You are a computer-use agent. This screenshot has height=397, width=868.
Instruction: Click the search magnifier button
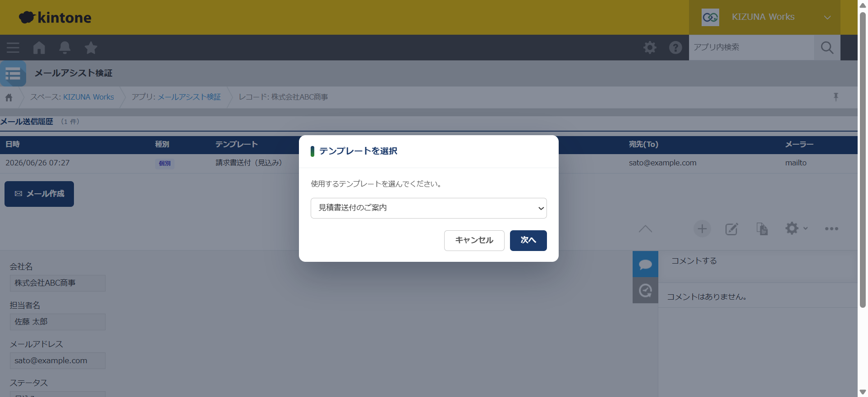827,47
